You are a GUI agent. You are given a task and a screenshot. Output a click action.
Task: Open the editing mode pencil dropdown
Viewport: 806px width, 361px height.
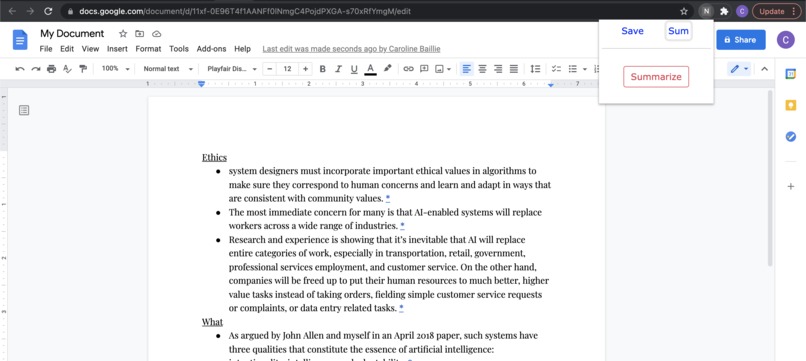[x=739, y=68]
